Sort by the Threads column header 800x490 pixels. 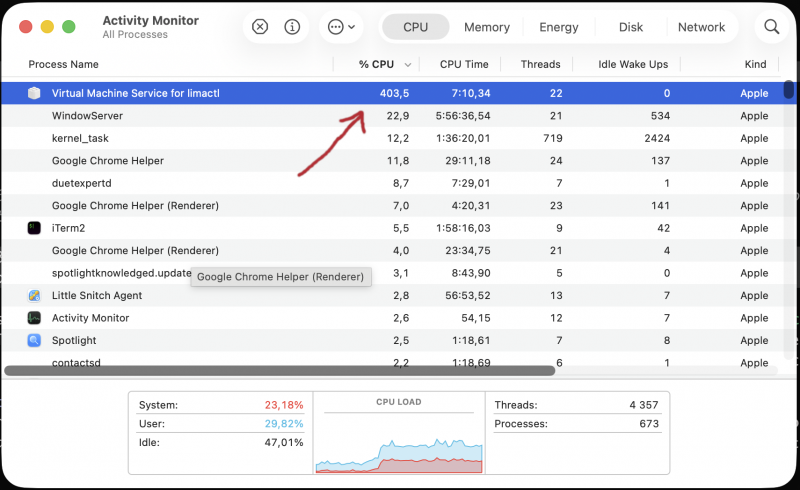point(540,64)
